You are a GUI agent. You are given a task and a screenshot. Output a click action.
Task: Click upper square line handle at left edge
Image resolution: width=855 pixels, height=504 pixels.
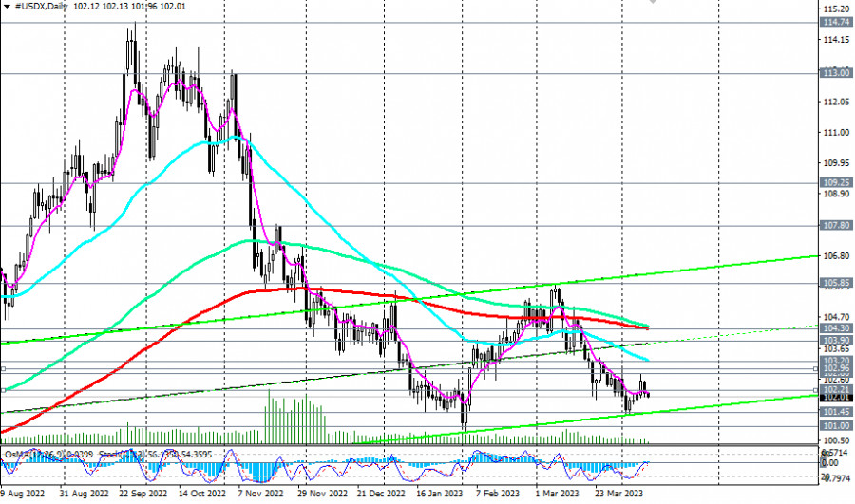[3, 367]
